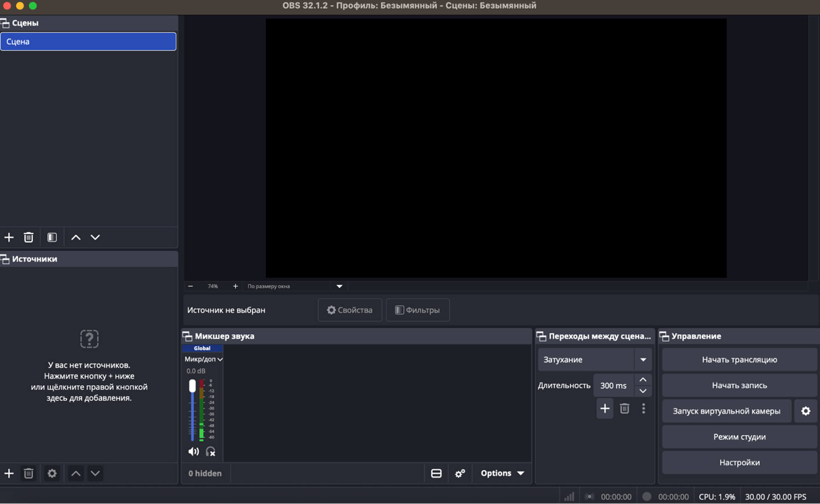This screenshot has width=820, height=504.
Task: Click the Длительность label
Action: tap(564, 385)
